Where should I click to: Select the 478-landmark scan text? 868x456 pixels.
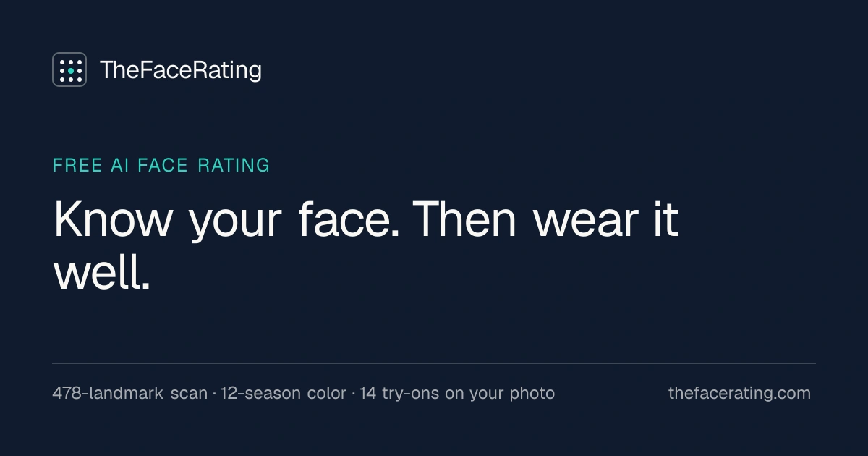129,393
